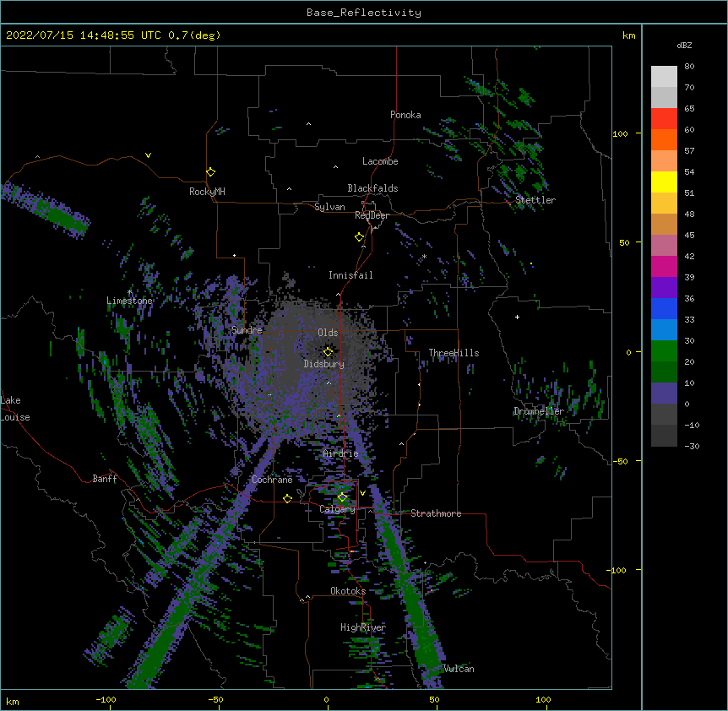Viewport: 728px width, 711px height.
Task: Click the ThreeHills label
Action: (454, 353)
